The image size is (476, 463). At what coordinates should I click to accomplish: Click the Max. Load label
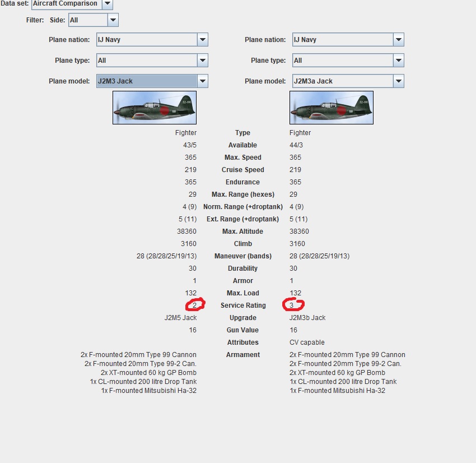tap(243, 293)
